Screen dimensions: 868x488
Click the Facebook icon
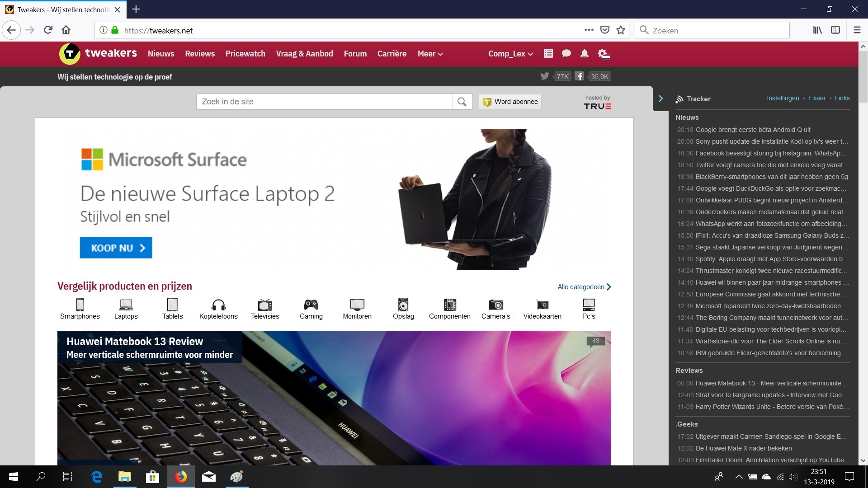pyautogui.click(x=579, y=76)
